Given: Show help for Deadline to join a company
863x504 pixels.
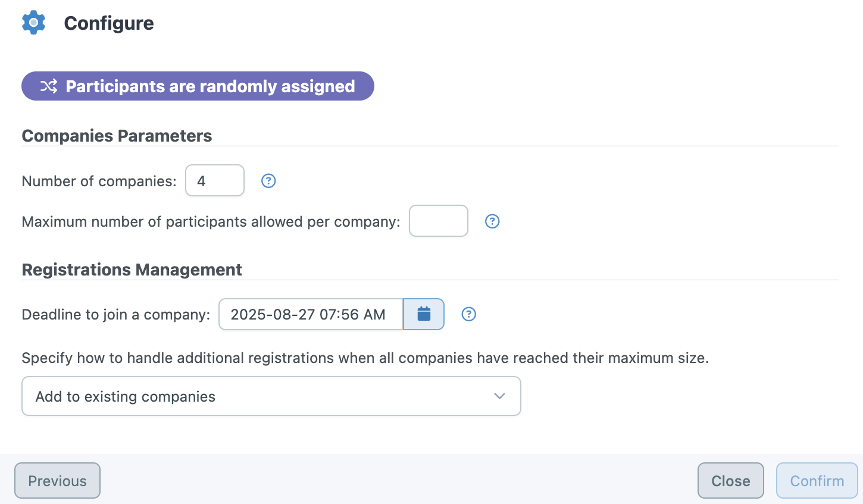Looking at the screenshot, I should [x=469, y=314].
